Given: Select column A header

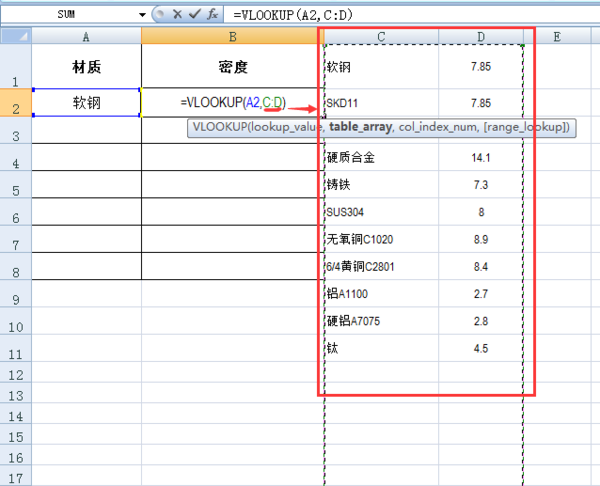Looking at the screenshot, I should (x=86, y=37).
